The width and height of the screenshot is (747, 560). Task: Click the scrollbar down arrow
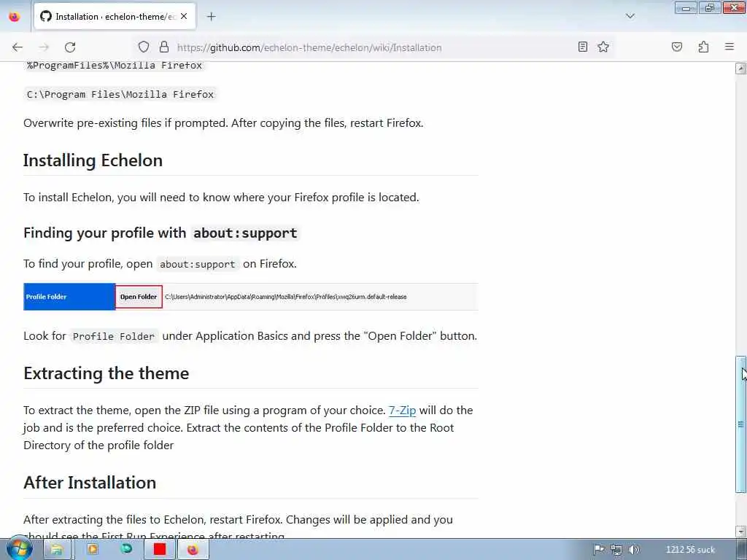740,532
